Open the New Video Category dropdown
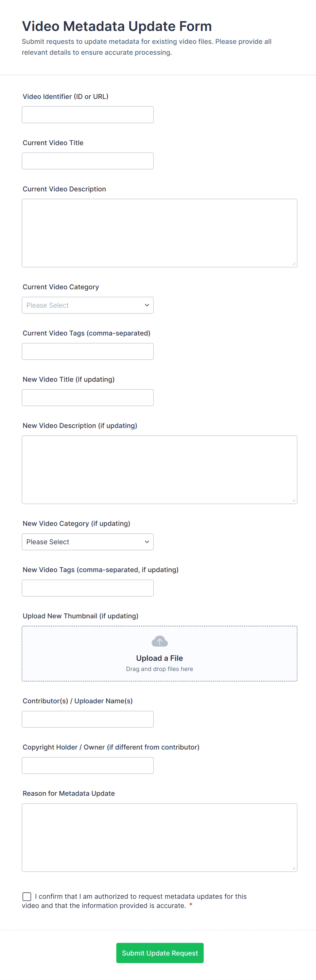Viewport: 316px width, 980px height. pos(87,542)
